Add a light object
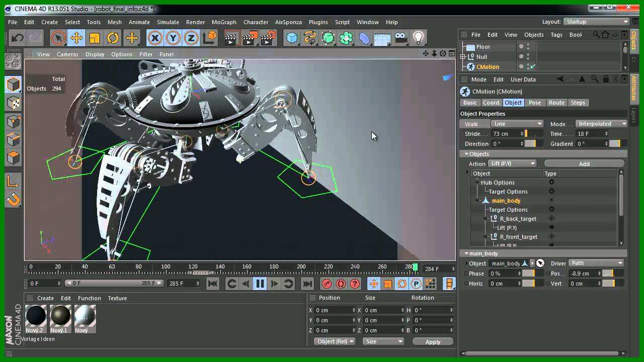 (x=419, y=38)
